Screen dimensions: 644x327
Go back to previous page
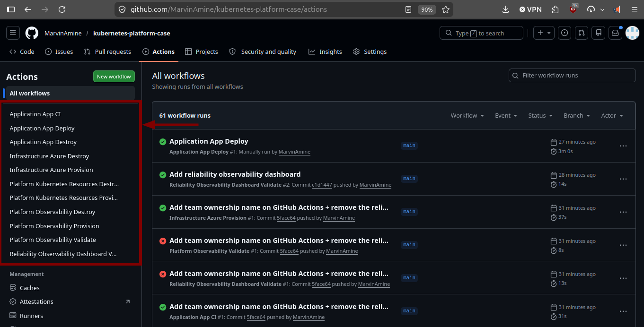click(28, 9)
